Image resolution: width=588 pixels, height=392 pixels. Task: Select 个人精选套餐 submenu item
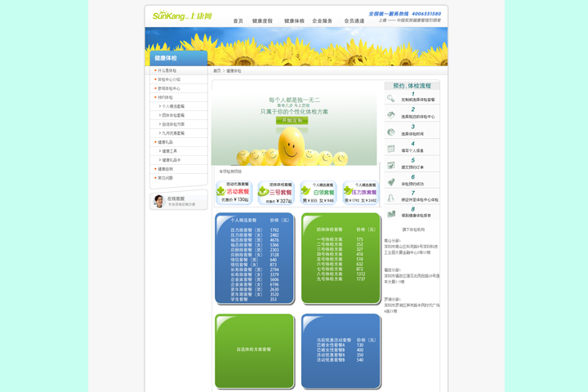172,106
